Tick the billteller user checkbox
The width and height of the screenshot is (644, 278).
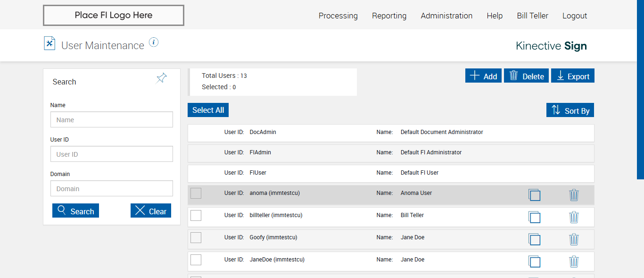(x=196, y=215)
